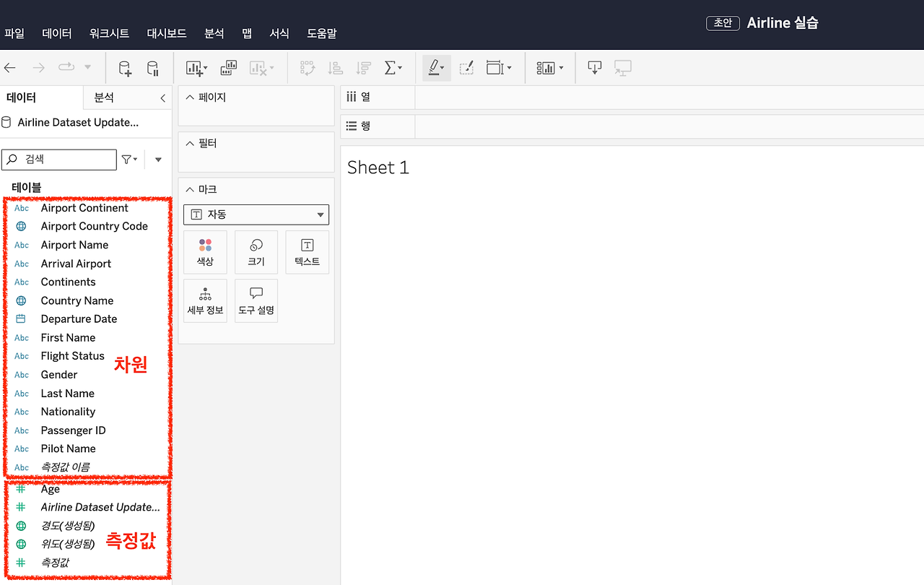This screenshot has height=585, width=924.
Task: Open the field filter funnel icon
Action: (129, 160)
